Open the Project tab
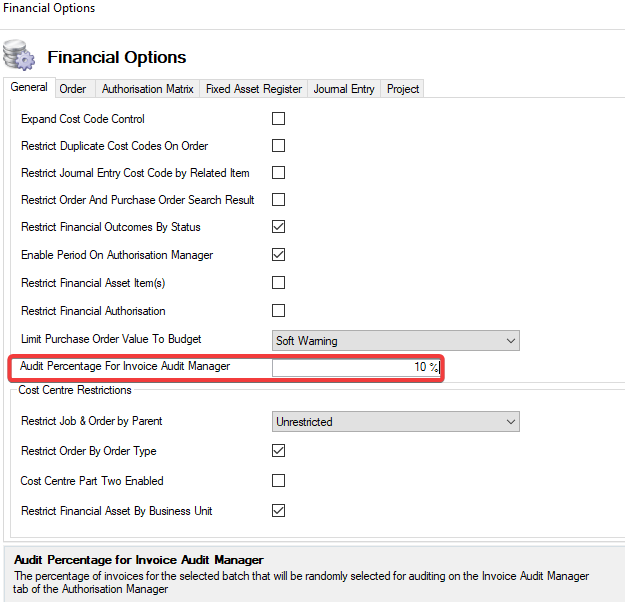The height and width of the screenshot is (602, 625). coord(403,89)
